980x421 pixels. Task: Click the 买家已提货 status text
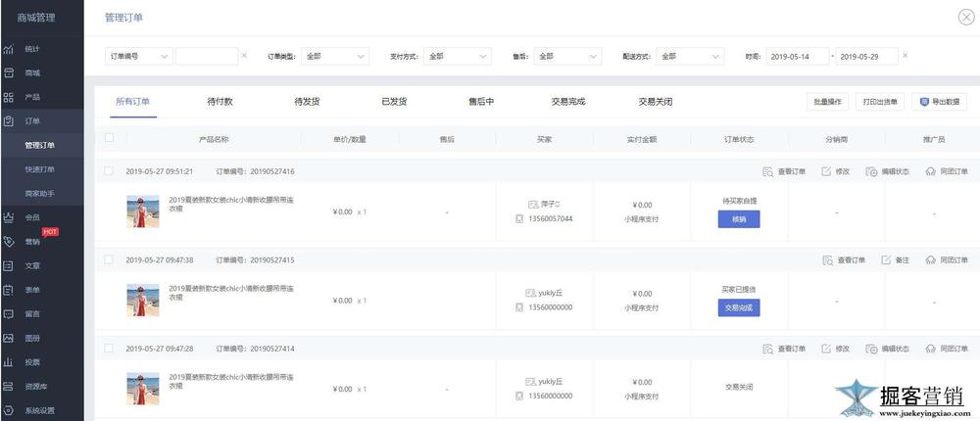click(x=739, y=290)
